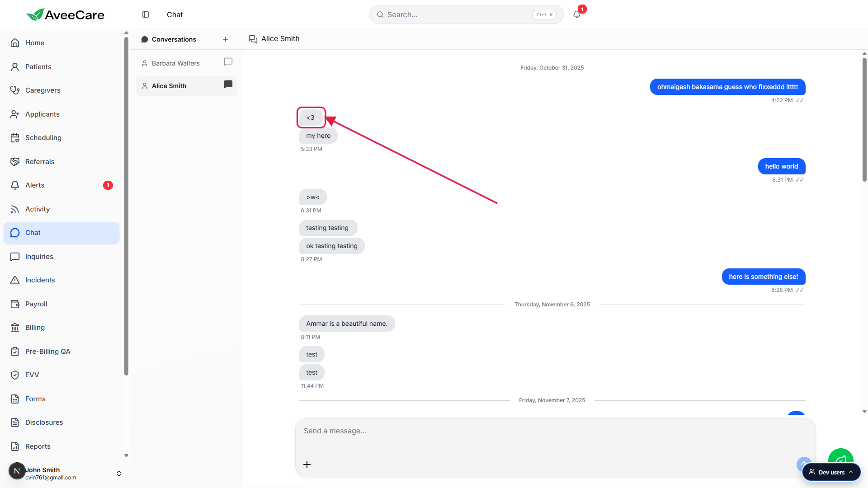This screenshot has width=868, height=488.
Task: Click the Alerts bell icon in sidebar
Action: [x=15, y=185]
